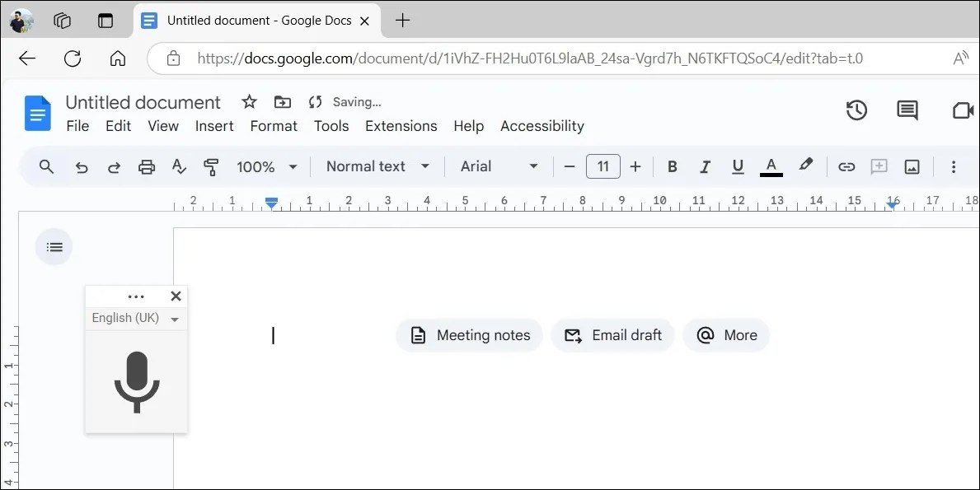Click the print icon in the toolbar
Screen dimensions: 980x490
(x=146, y=166)
